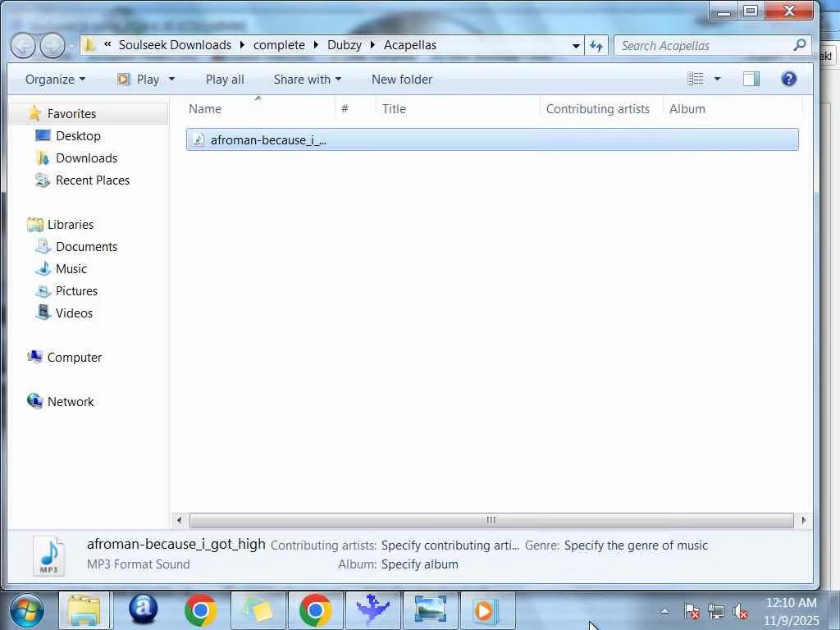Navigate to the complete folder breadcrumb

click(x=279, y=45)
